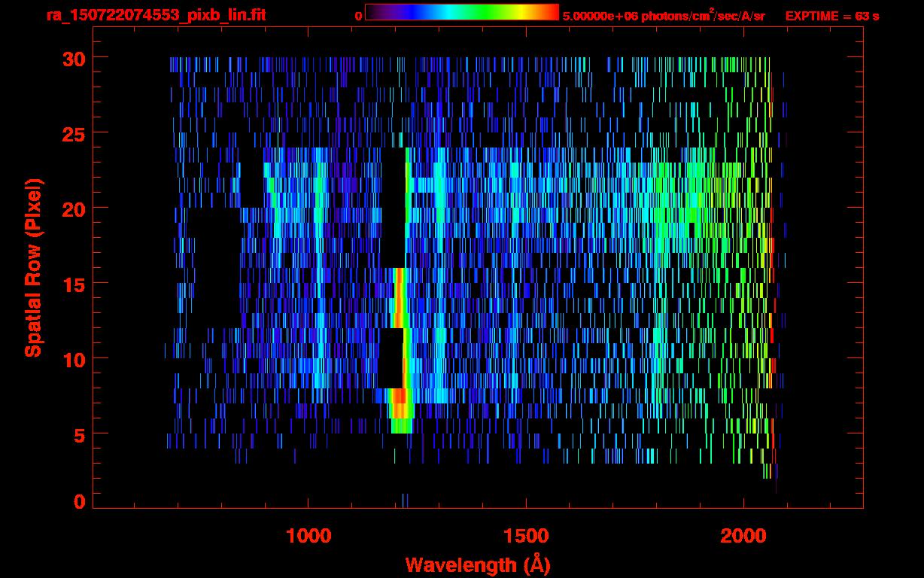
Task: Click the x-axis tick label 2000
Action: [743, 536]
